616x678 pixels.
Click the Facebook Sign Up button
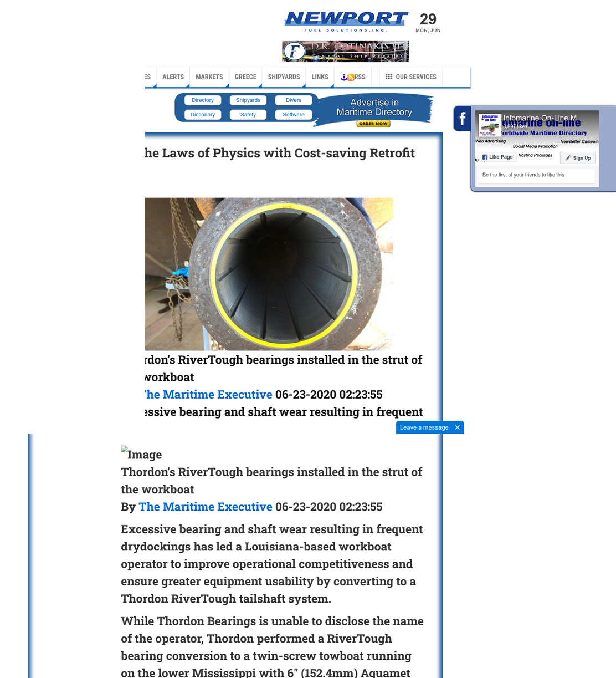click(x=578, y=158)
